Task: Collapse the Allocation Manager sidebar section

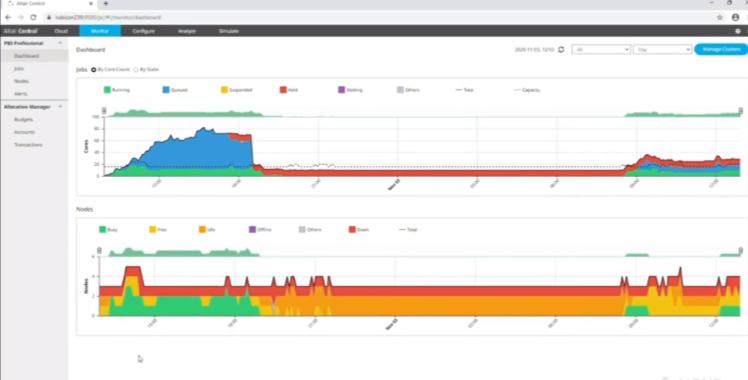Action: [x=60, y=106]
